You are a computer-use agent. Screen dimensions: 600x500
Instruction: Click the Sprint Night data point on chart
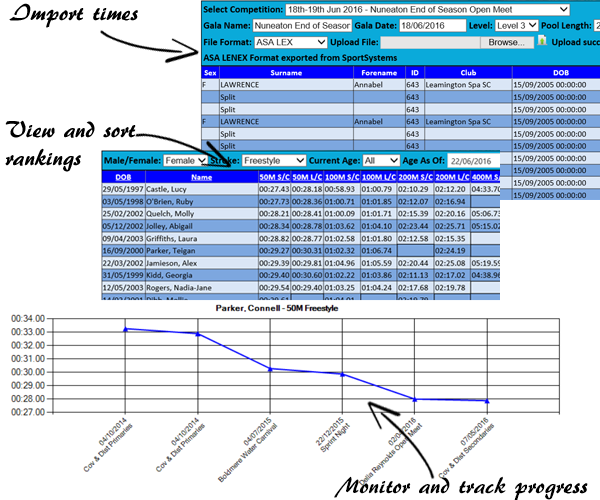(x=342, y=374)
